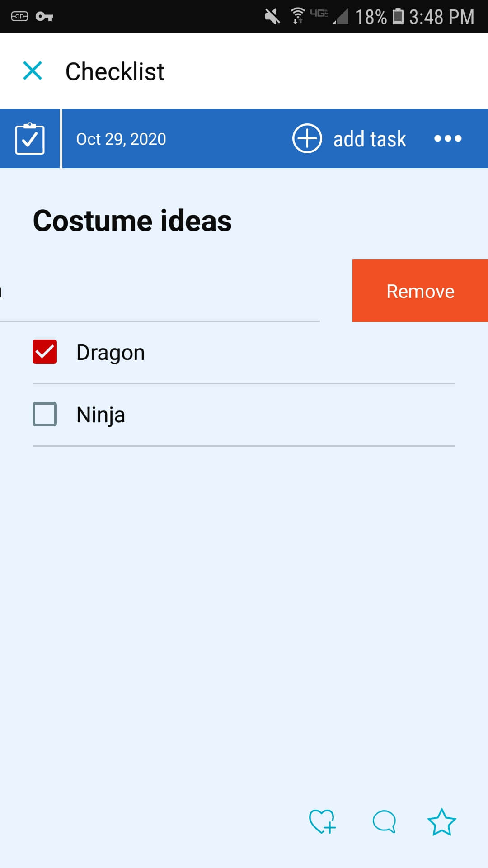Tap the swiped task row beside Remove
Screen dimensions: 488x868
[160, 291]
